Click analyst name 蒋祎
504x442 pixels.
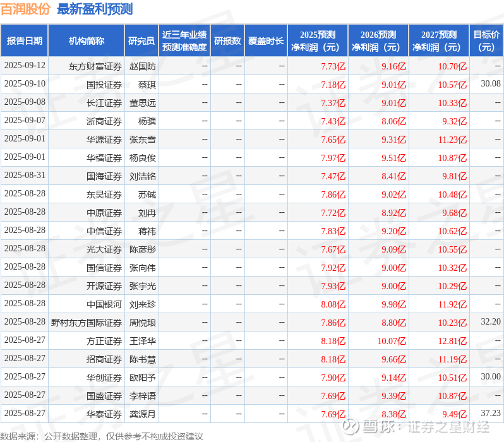147,232
